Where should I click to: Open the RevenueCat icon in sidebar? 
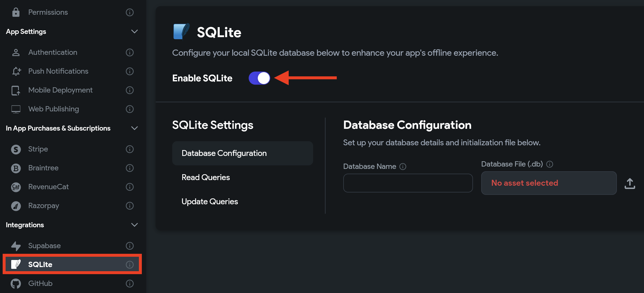[16, 187]
